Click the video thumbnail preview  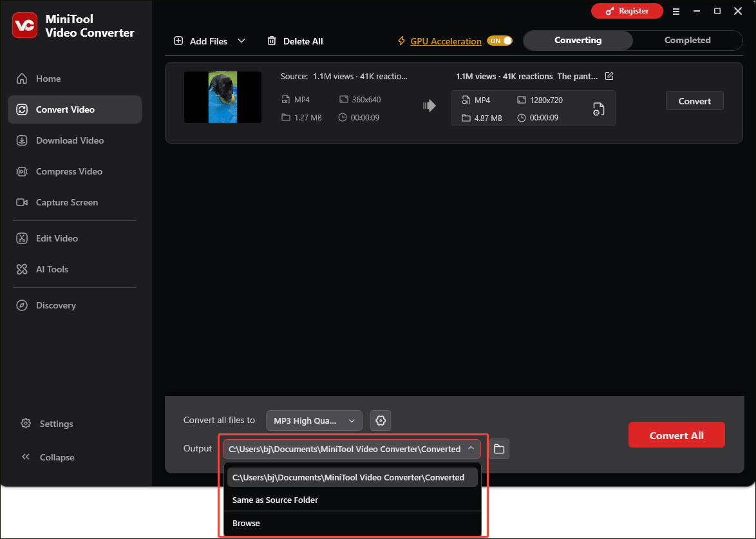[x=223, y=97]
